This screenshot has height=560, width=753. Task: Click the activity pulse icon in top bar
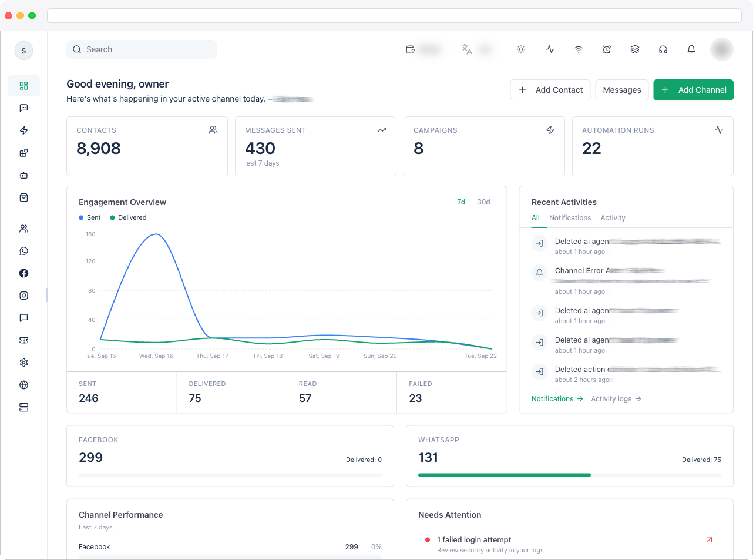click(x=550, y=49)
